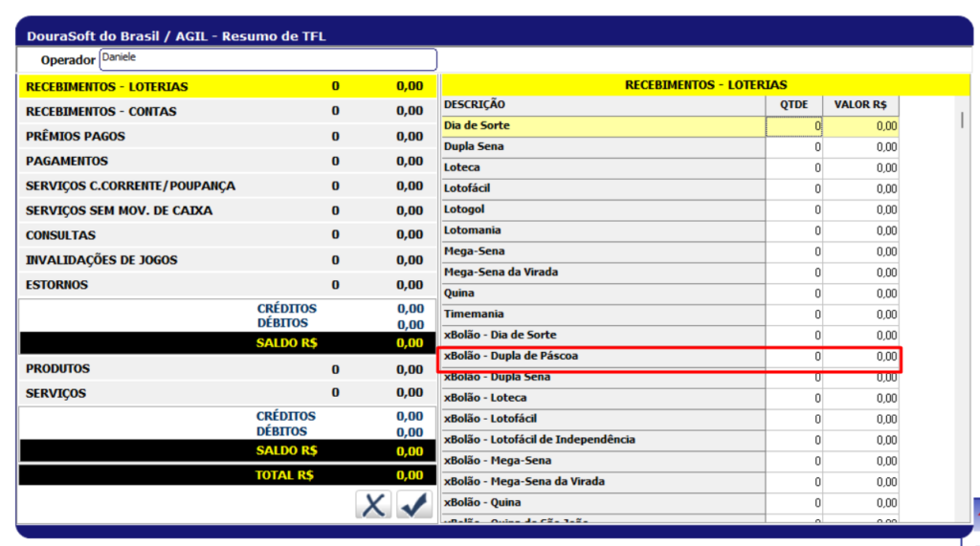Image resolution: width=980 pixels, height=546 pixels.
Task: Click QTDE cell for xBolão - Dupla de Páscoa
Action: click(793, 357)
